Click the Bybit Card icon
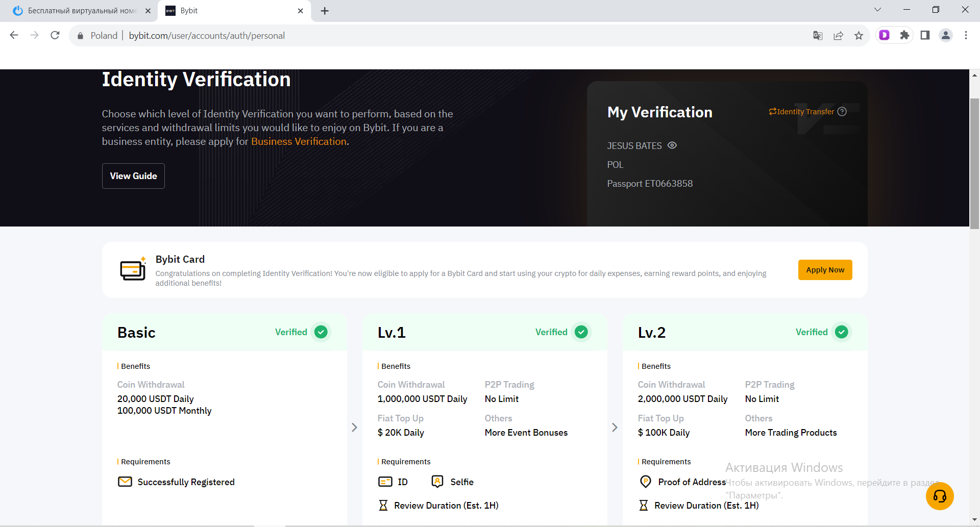Image resolution: width=980 pixels, height=527 pixels. point(133,269)
